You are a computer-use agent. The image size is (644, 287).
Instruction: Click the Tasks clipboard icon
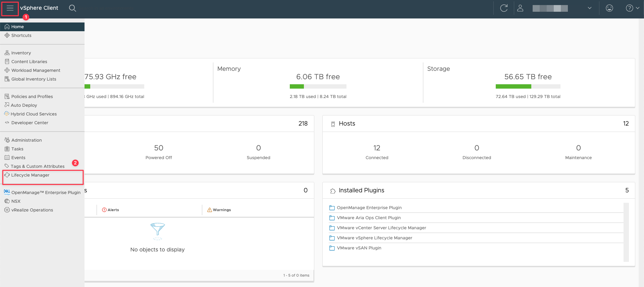click(x=7, y=149)
